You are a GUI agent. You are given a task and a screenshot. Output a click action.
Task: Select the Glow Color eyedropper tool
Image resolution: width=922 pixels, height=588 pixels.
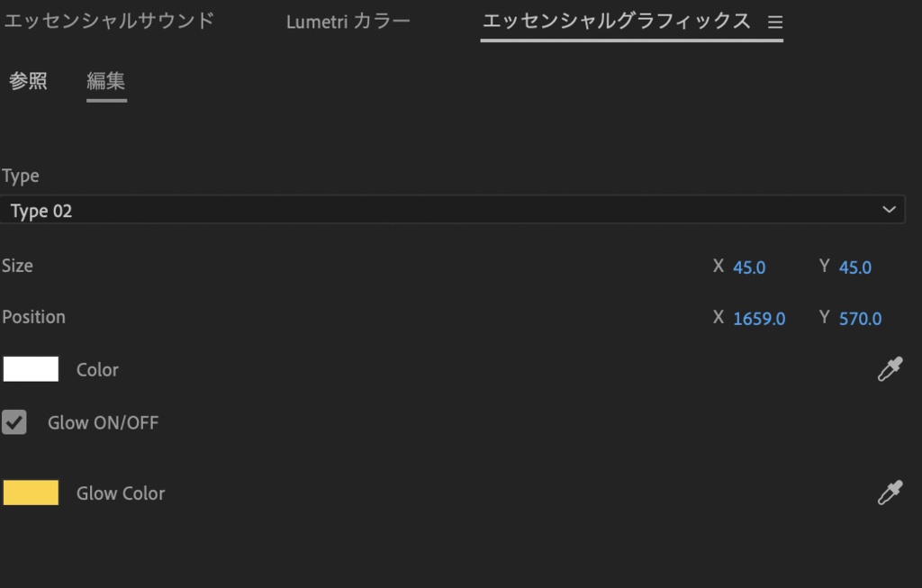tap(890, 493)
